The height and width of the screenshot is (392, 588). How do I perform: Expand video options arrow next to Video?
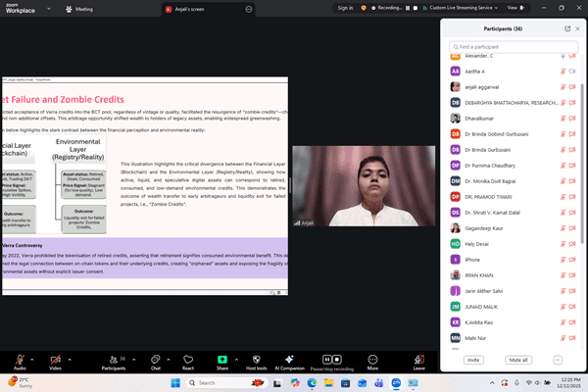(x=70, y=360)
